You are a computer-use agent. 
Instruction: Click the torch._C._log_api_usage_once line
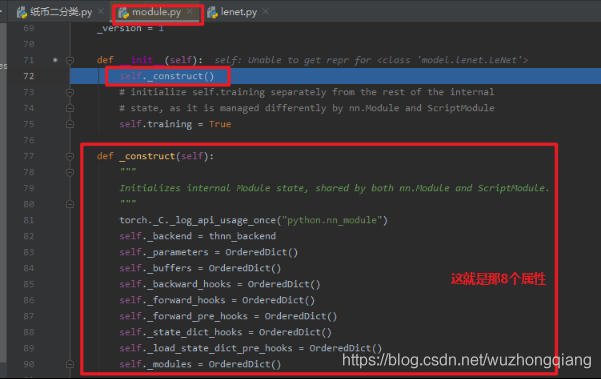[253, 220]
